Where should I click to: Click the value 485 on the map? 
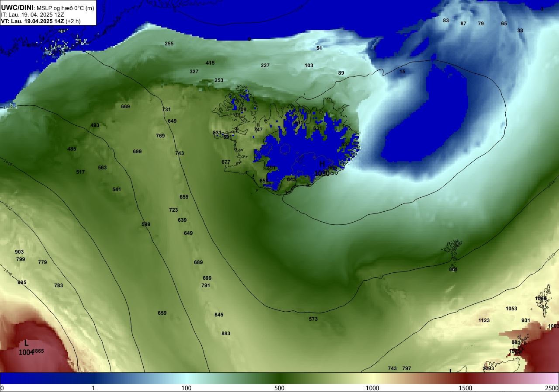coord(72,149)
